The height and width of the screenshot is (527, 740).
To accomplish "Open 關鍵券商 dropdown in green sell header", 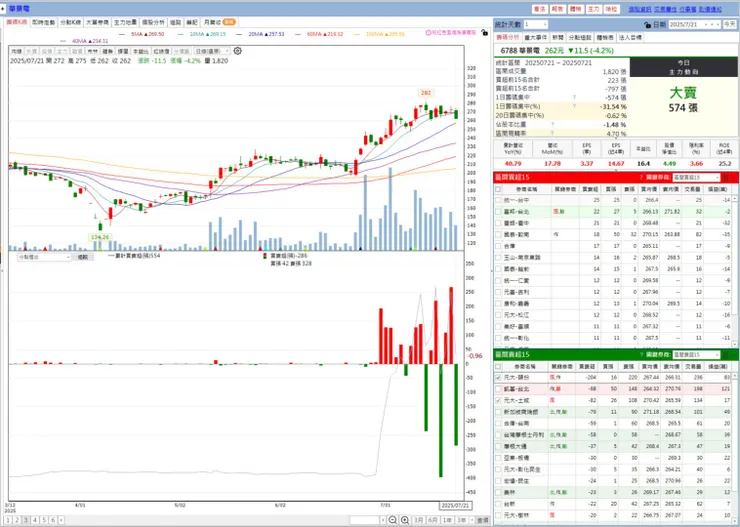I will click(696, 354).
